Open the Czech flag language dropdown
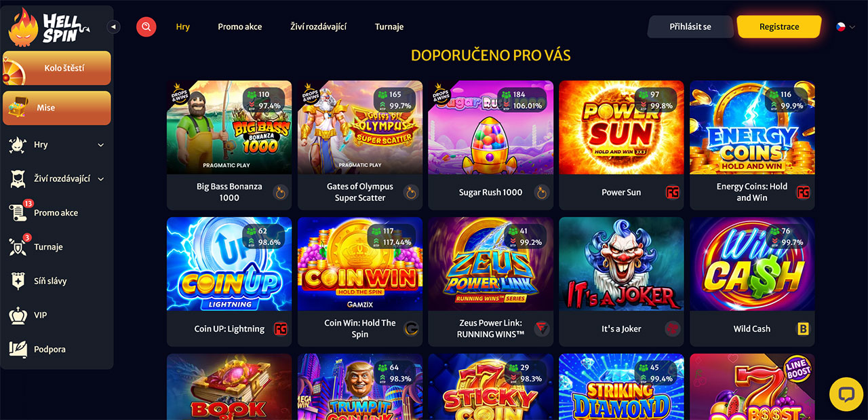 tap(845, 26)
